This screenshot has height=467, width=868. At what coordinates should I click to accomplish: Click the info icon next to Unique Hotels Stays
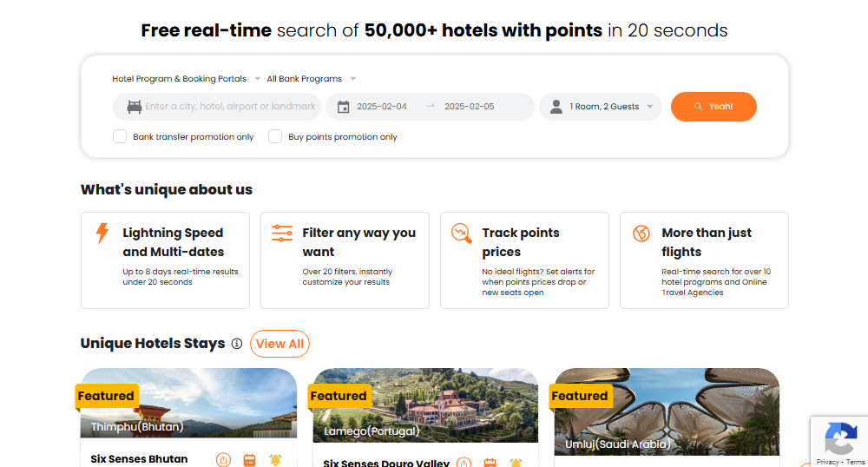click(236, 344)
